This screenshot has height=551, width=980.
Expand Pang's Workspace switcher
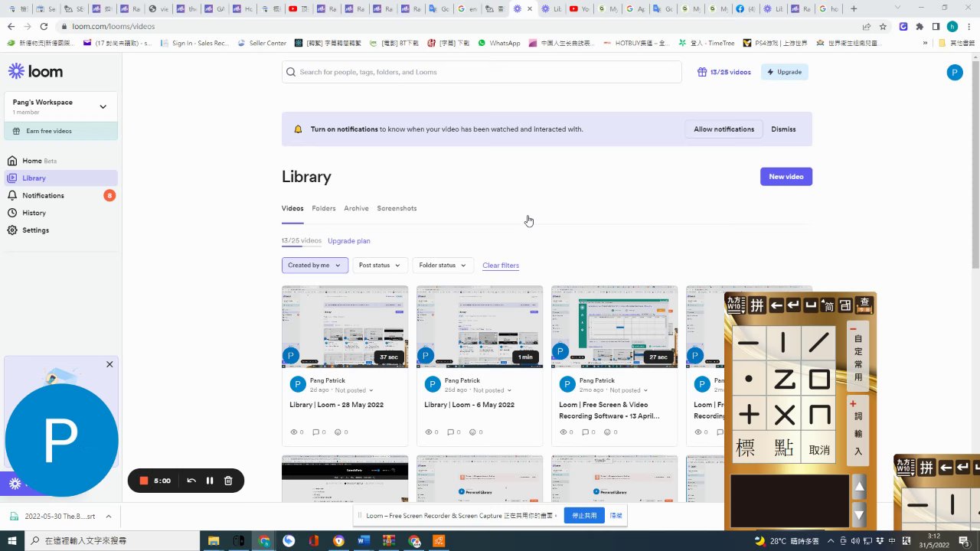[x=60, y=106]
